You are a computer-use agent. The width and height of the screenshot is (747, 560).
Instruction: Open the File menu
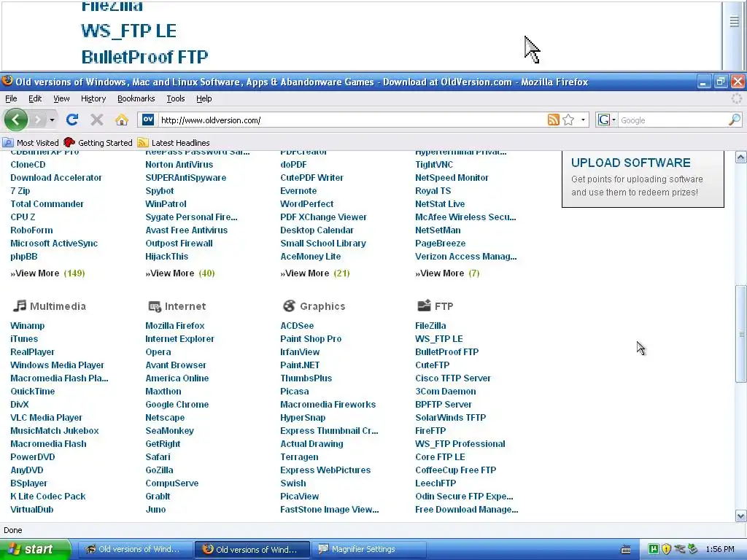point(11,98)
